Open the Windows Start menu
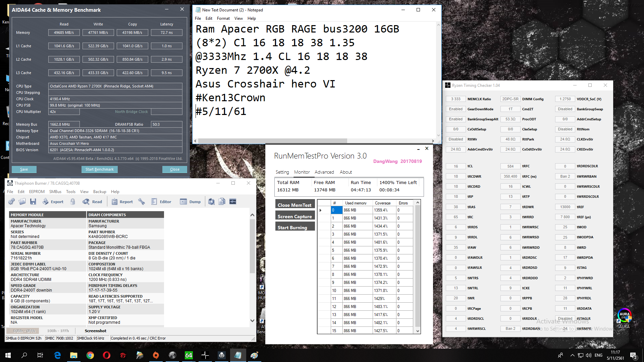644x362 pixels. click(8, 355)
